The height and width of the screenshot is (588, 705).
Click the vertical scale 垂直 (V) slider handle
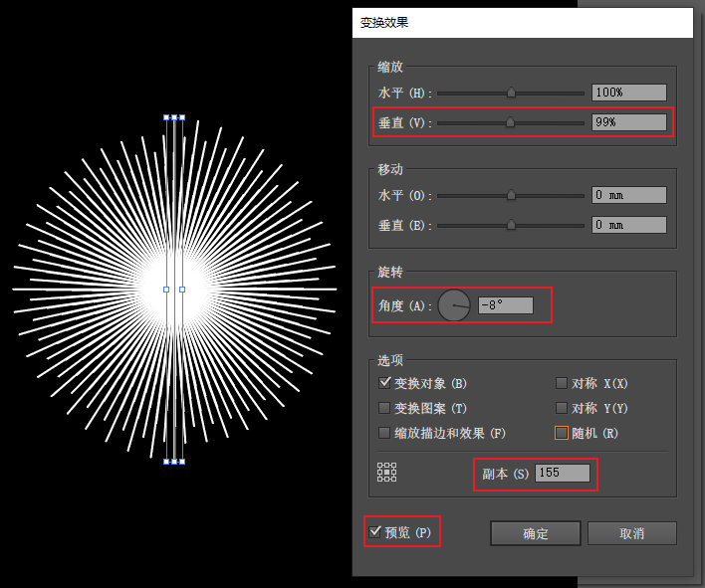(x=510, y=122)
